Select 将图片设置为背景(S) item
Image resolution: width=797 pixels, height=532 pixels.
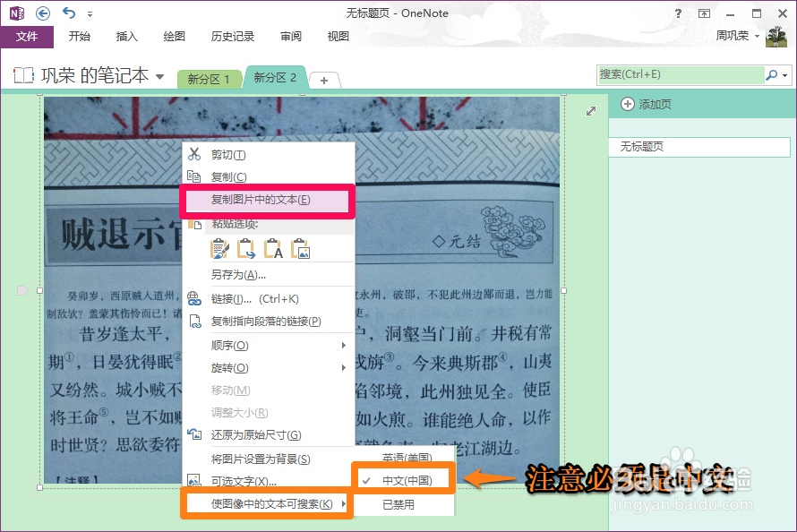pyautogui.click(x=268, y=459)
